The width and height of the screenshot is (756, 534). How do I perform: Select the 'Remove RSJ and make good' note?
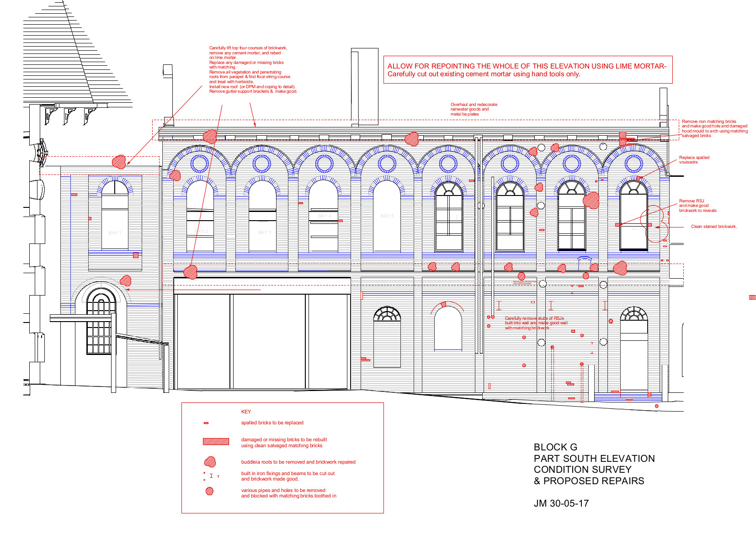tap(697, 206)
